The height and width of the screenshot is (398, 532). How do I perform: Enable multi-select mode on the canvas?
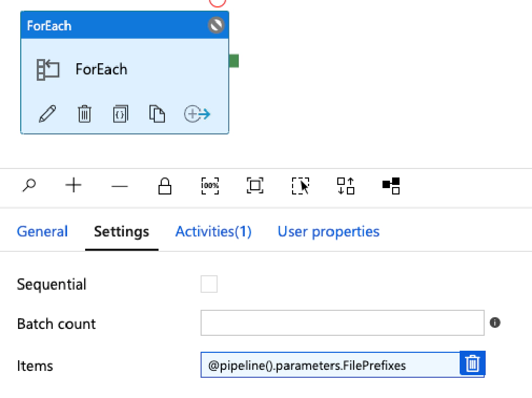300,186
